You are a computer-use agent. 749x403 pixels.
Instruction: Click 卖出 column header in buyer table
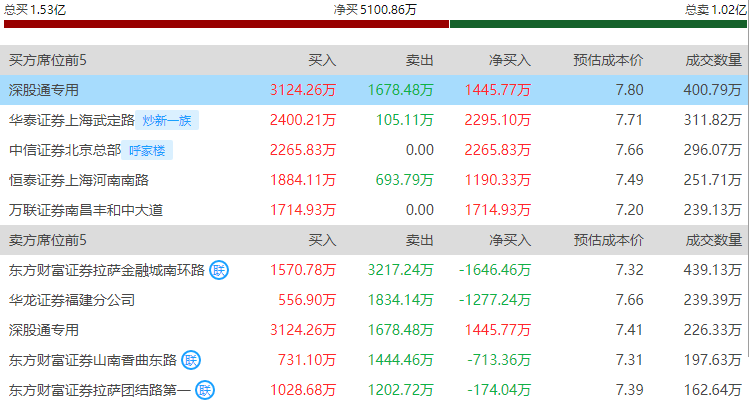tap(420, 60)
